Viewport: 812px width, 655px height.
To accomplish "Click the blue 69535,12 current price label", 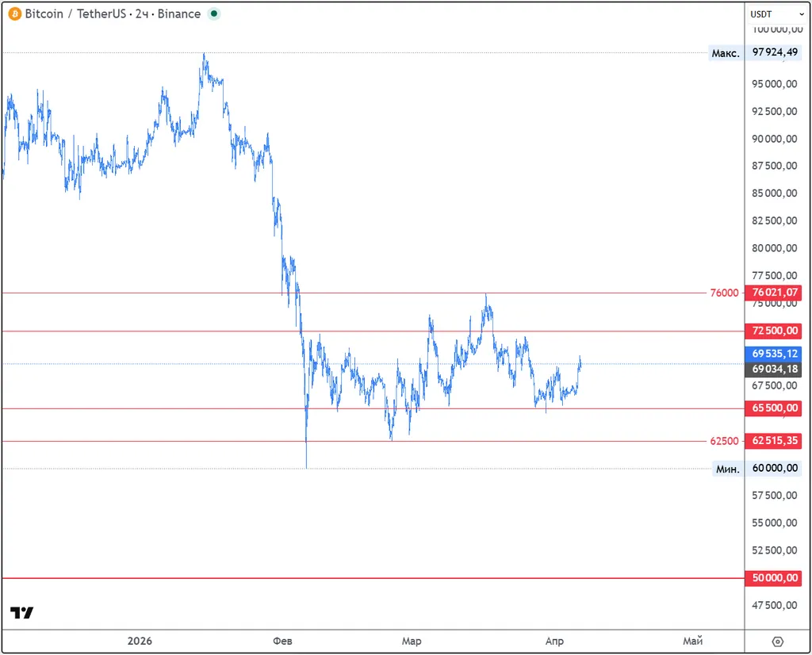I will pos(775,354).
